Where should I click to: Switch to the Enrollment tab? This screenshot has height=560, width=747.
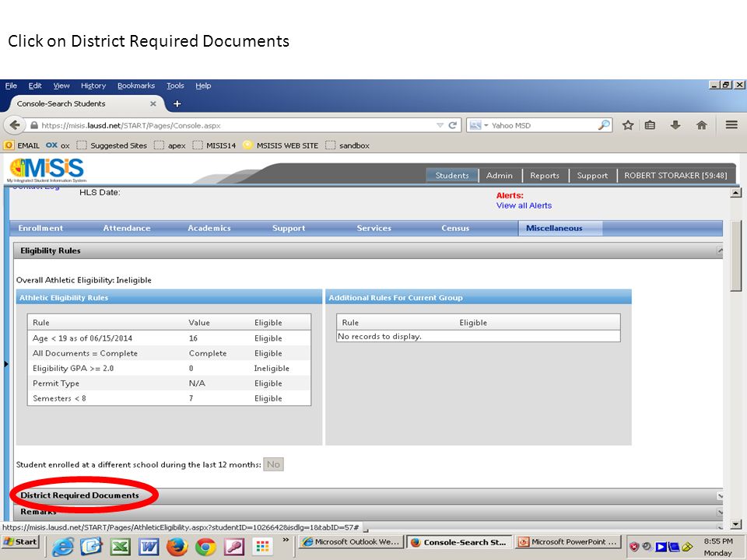[40, 228]
